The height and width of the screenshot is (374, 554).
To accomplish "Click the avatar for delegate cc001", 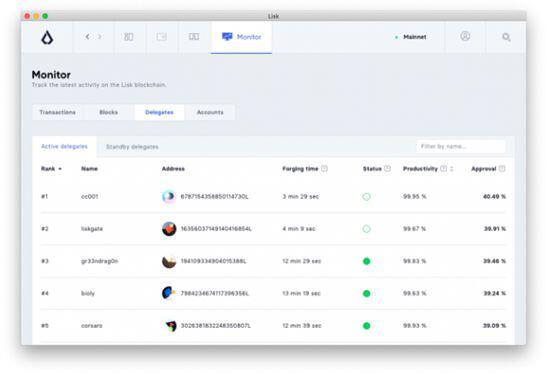I will pos(169,196).
